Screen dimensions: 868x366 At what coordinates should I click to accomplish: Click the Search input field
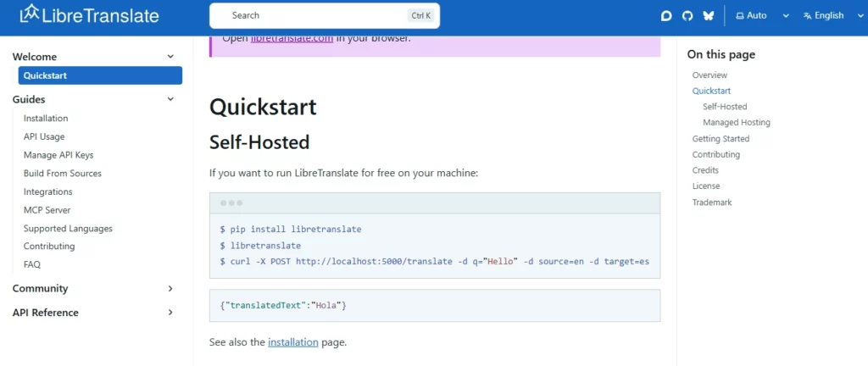(x=325, y=15)
